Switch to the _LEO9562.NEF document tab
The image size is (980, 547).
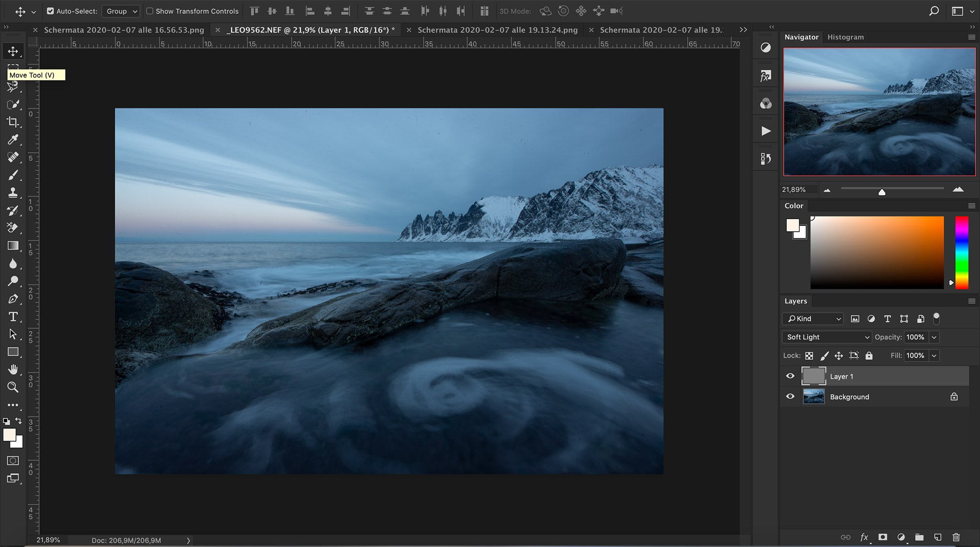pyautogui.click(x=309, y=29)
